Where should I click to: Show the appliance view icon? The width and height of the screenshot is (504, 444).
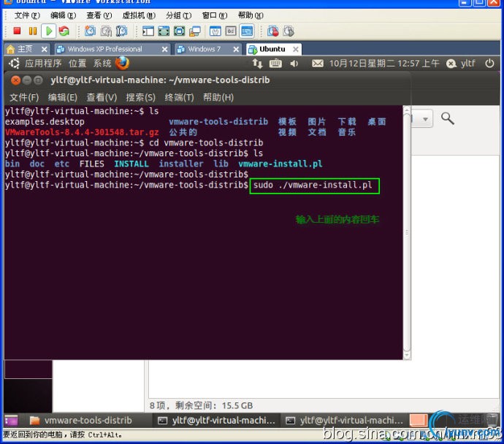pos(231,31)
